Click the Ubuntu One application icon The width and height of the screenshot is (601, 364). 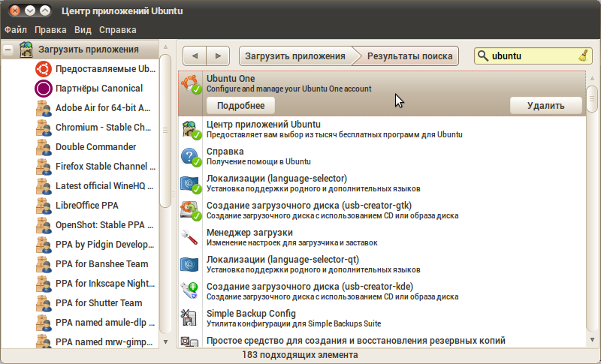tap(191, 84)
